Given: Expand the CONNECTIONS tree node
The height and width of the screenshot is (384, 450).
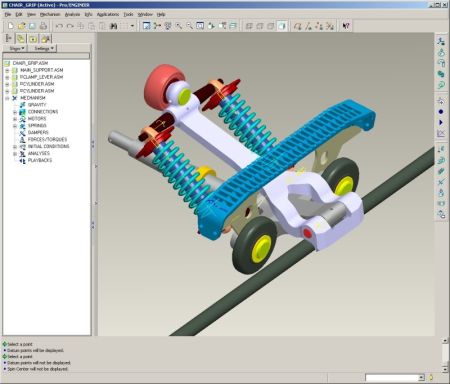Looking at the screenshot, I should 15,112.
